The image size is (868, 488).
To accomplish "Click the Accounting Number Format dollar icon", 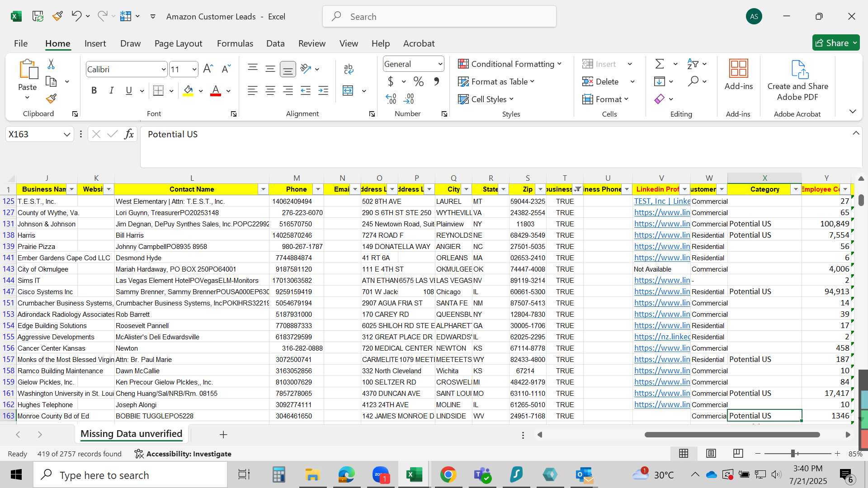I will point(391,81).
